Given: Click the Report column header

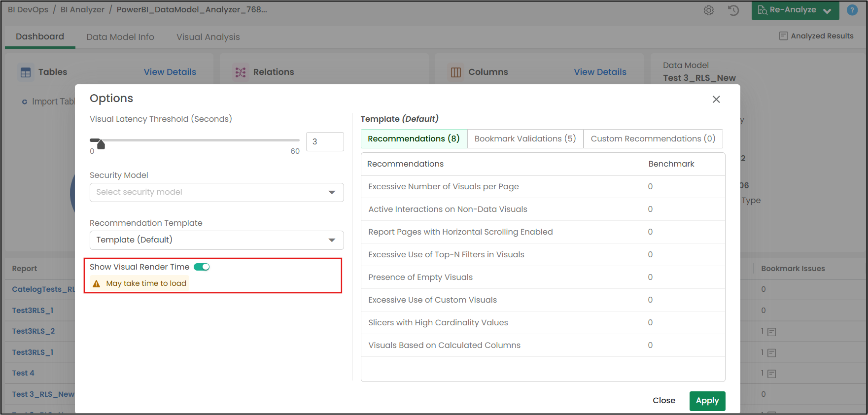Looking at the screenshot, I should [x=25, y=269].
